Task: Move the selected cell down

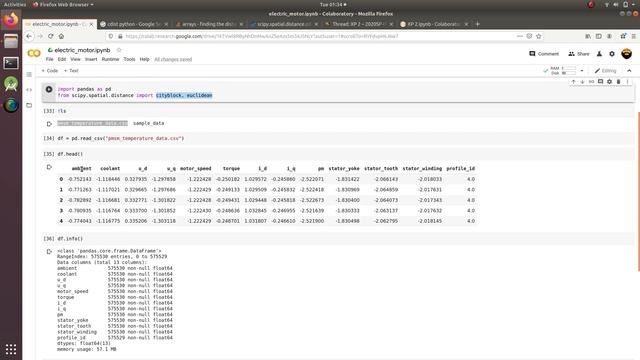Action: tap(582, 82)
